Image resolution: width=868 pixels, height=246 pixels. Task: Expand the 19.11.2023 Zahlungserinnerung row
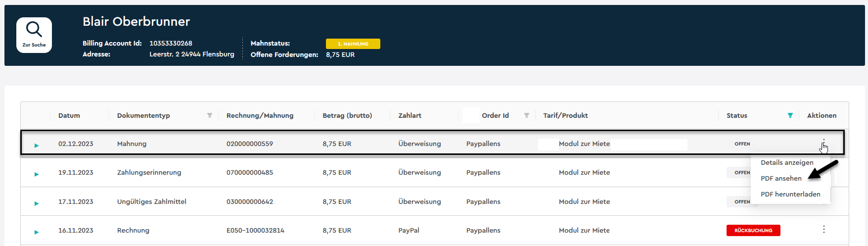[x=37, y=174]
